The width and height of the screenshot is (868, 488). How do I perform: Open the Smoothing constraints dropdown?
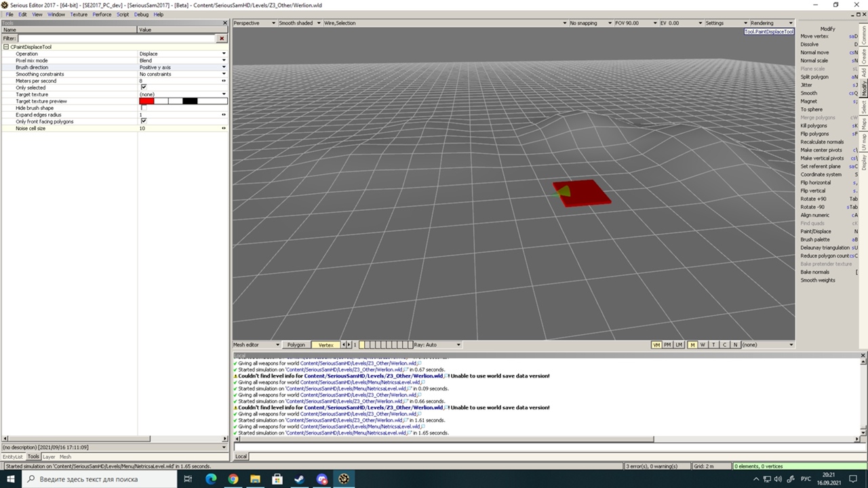[224, 74]
